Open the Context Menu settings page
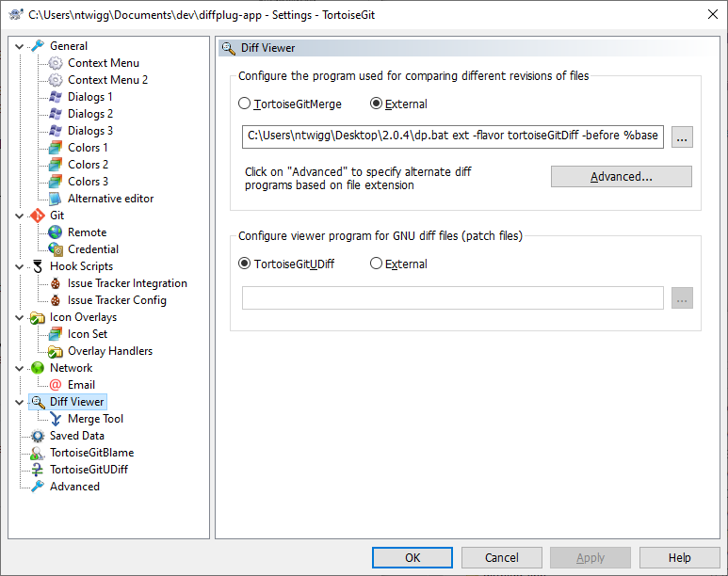The image size is (728, 576). coord(104,63)
